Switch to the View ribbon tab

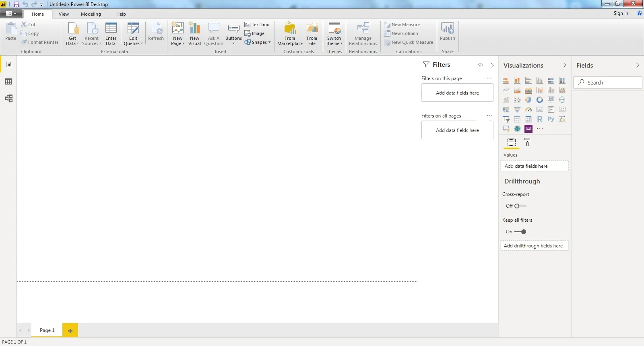[64, 14]
